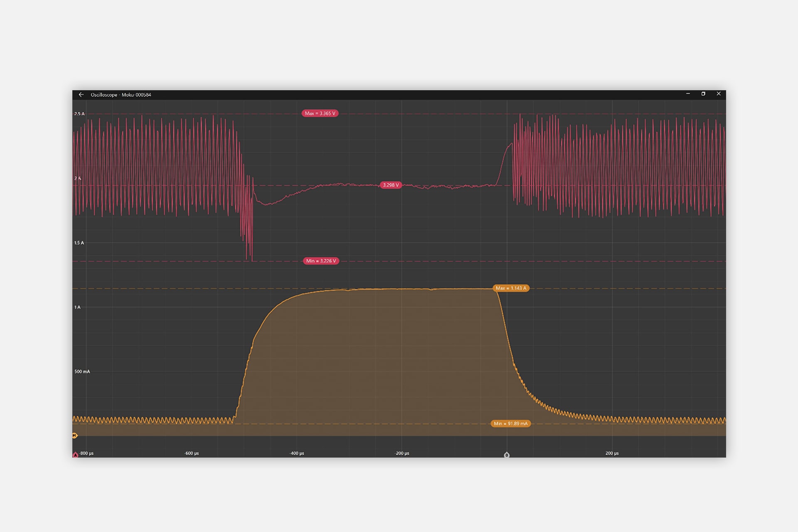Click the -400 µs time axis label
This screenshot has width=798, height=532.
pyautogui.click(x=296, y=454)
